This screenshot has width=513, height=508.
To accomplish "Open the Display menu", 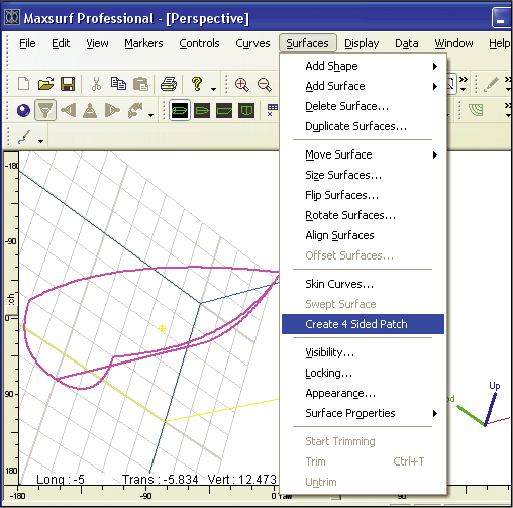I will click(x=362, y=43).
